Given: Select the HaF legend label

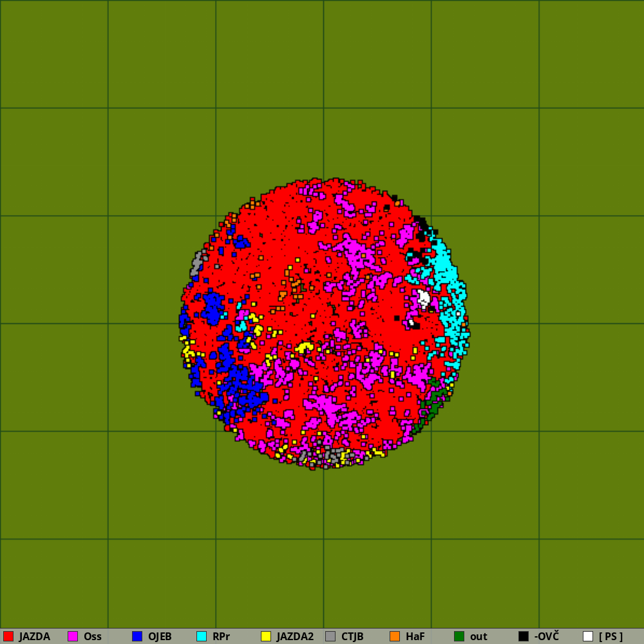Looking at the screenshot, I should (x=415, y=637).
